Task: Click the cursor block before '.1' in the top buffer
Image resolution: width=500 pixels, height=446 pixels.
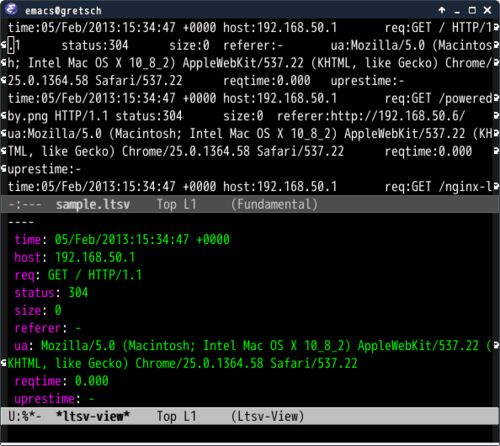Action: tap(11, 45)
